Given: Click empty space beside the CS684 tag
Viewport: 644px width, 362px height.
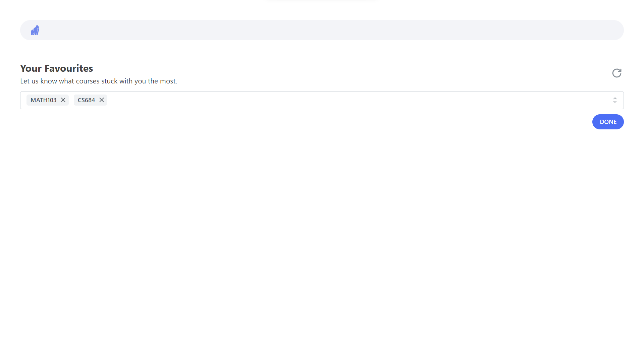Looking at the screenshot, I should pyautogui.click(x=201, y=100).
